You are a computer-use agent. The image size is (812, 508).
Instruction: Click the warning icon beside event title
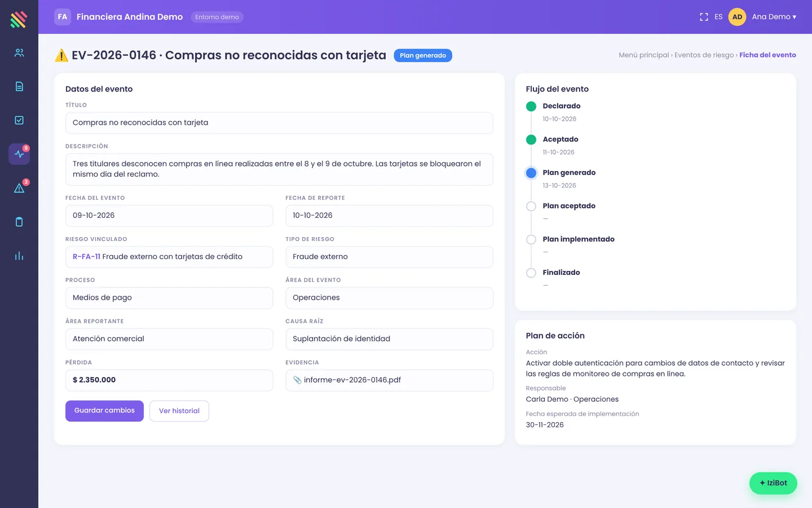(x=61, y=55)
